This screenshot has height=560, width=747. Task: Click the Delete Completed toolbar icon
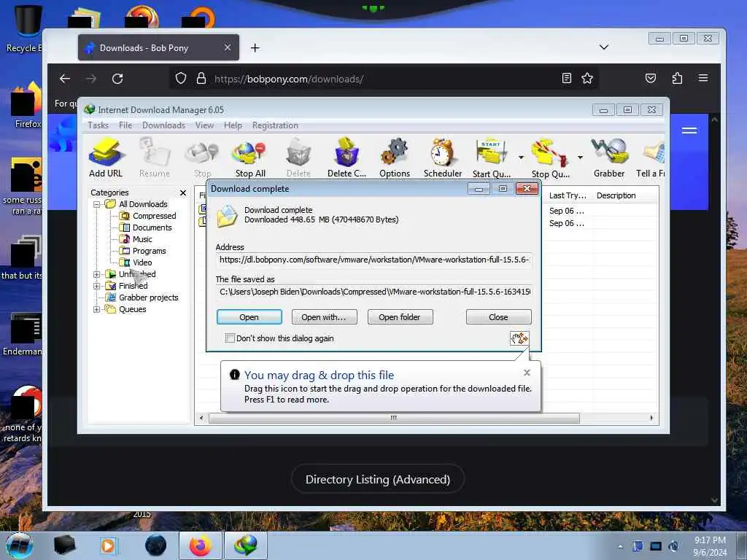click(347, 157)
